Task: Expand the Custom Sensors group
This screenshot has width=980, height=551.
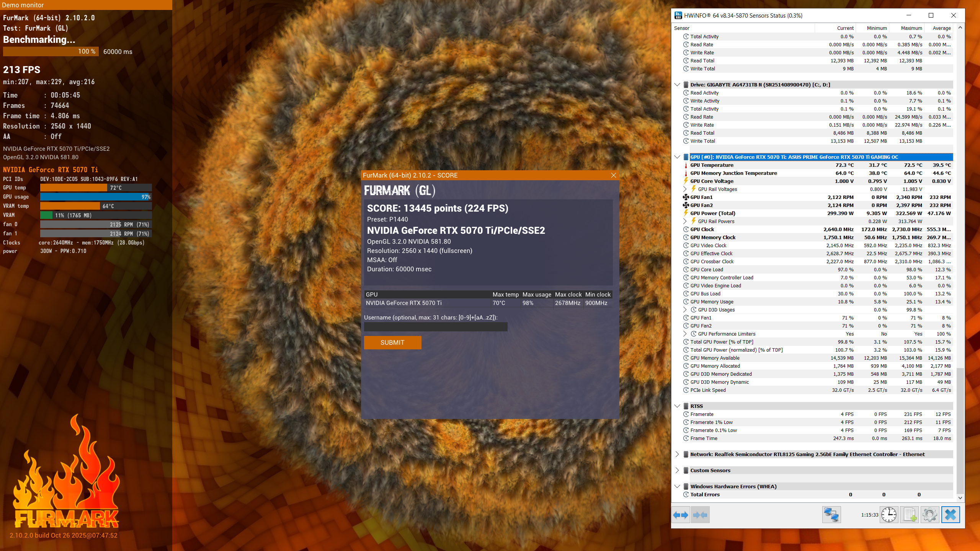Action: [x=677, y=471]
